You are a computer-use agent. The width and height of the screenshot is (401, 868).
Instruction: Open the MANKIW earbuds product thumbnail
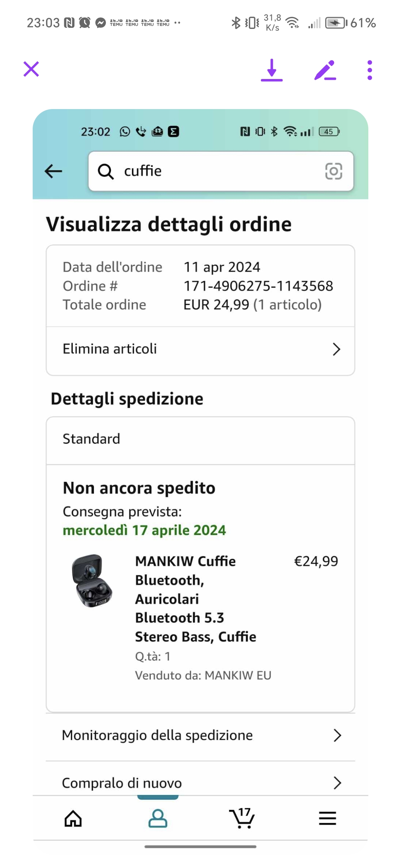[92, 581]
